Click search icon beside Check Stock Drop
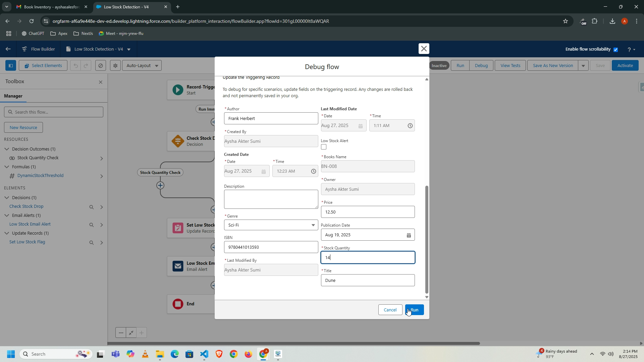This screenshot has width=644, height=362. (91, 207)
